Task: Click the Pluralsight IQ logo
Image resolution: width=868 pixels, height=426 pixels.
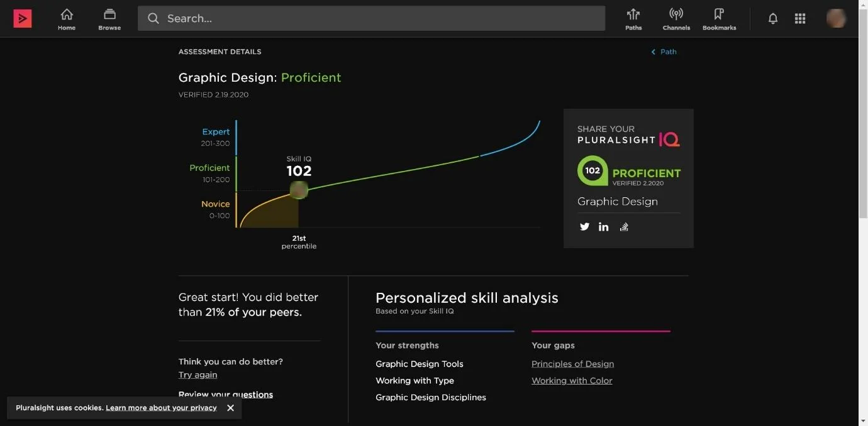Action: 628,135
